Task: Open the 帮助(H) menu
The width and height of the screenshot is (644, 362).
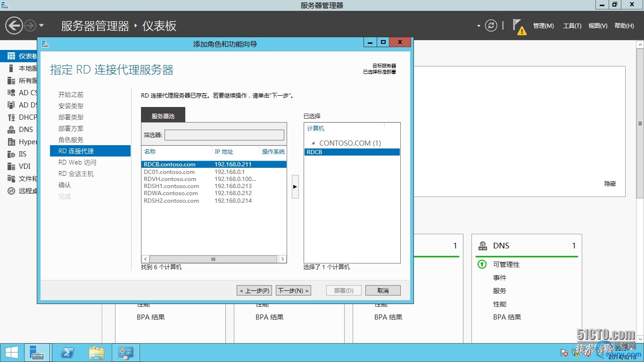Action: point(624,26)
